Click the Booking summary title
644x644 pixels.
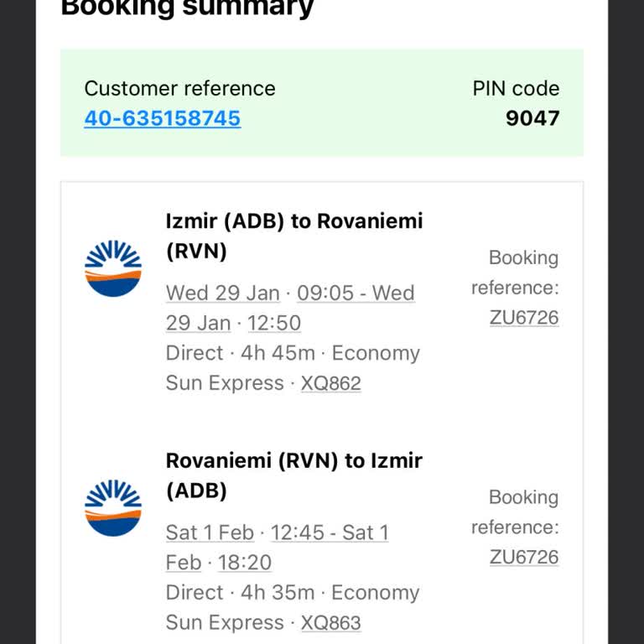pyautogui.click(x=188, y=8)
